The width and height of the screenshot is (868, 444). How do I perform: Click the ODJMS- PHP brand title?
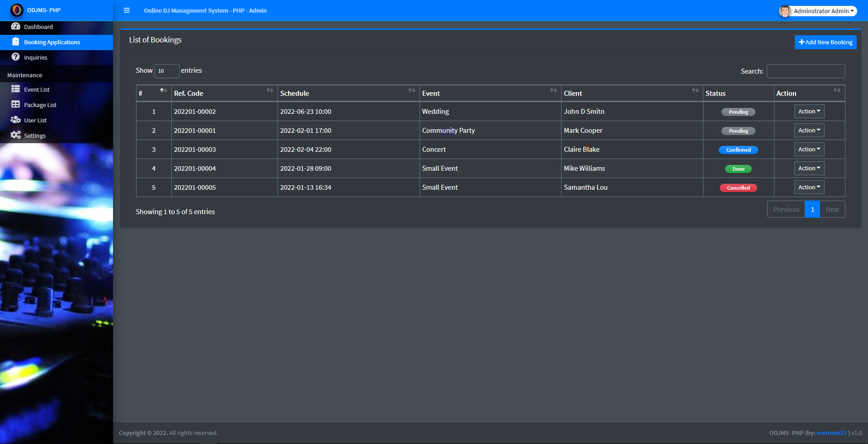click(x=43, y=10)
